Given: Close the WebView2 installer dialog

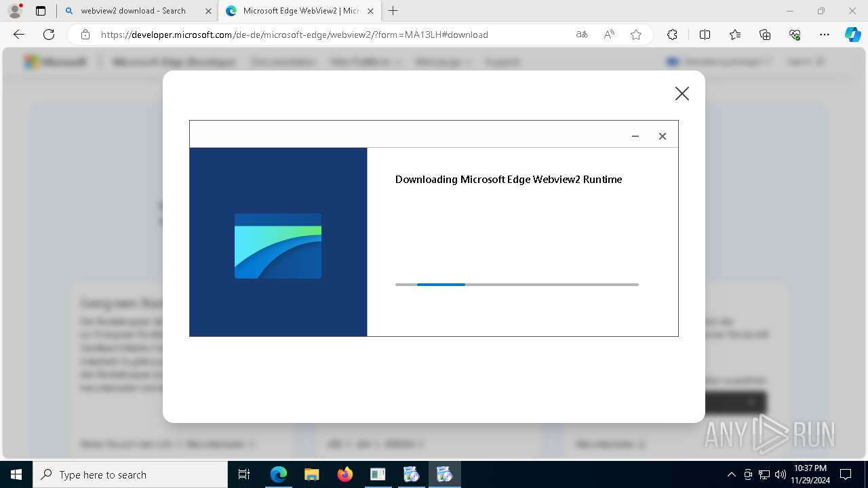Looking at the screenshot, I should tap(663, 136).
